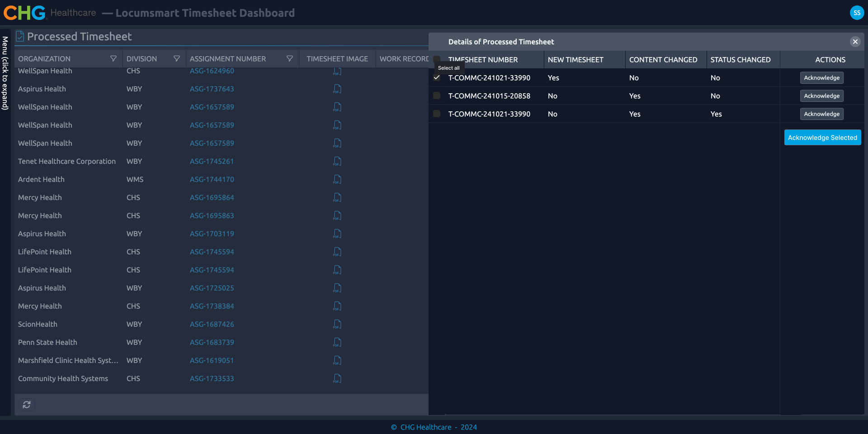
Task: Open assignment link ASG-1687426
Action: (212, 324)
